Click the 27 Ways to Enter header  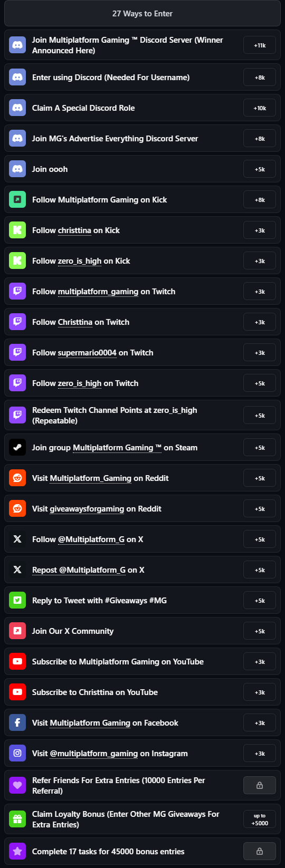click(x=142, y=14)
